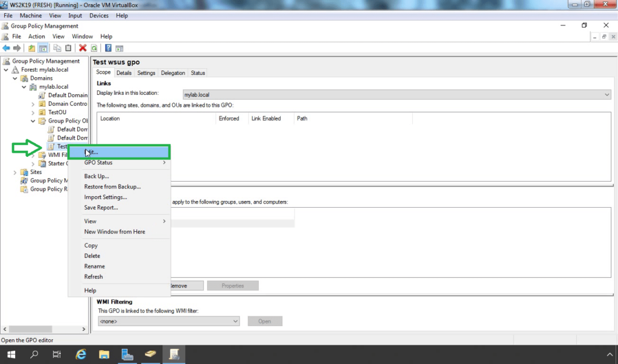Choose New Window from Here
The image size is (618, 364).
119,231
